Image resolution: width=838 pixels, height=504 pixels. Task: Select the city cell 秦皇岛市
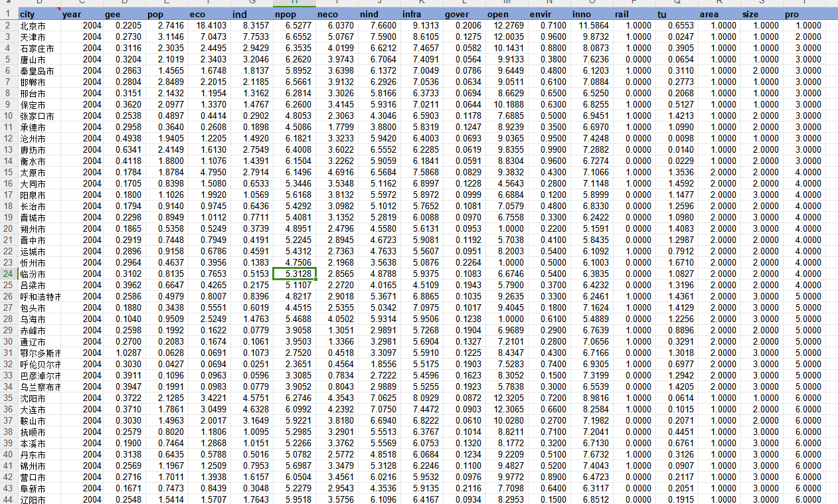coord(39,71)
